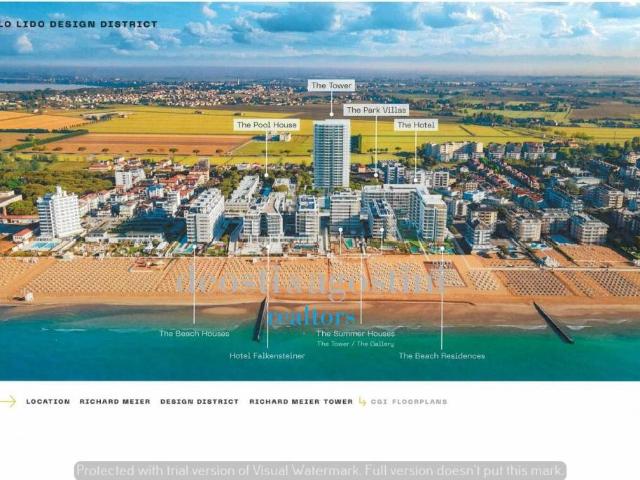Click the tall tower building in photo
Viewport: 640px width, 480px height.
pos(331,154)
